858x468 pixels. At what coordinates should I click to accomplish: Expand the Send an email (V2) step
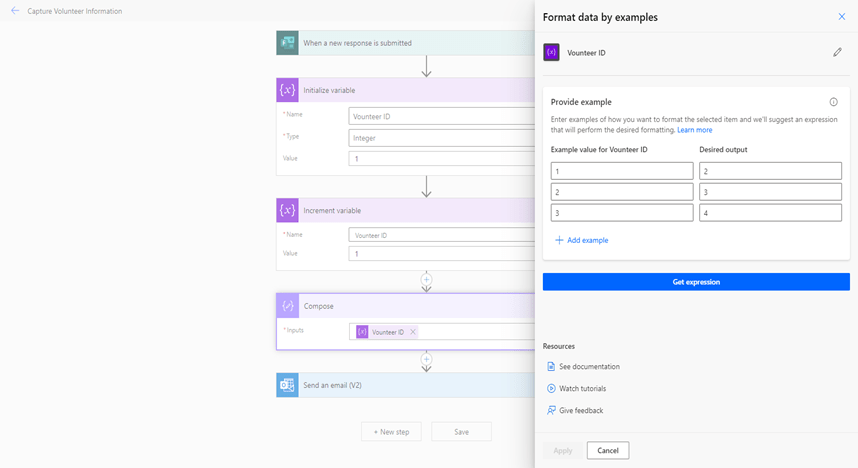(400, 385)
